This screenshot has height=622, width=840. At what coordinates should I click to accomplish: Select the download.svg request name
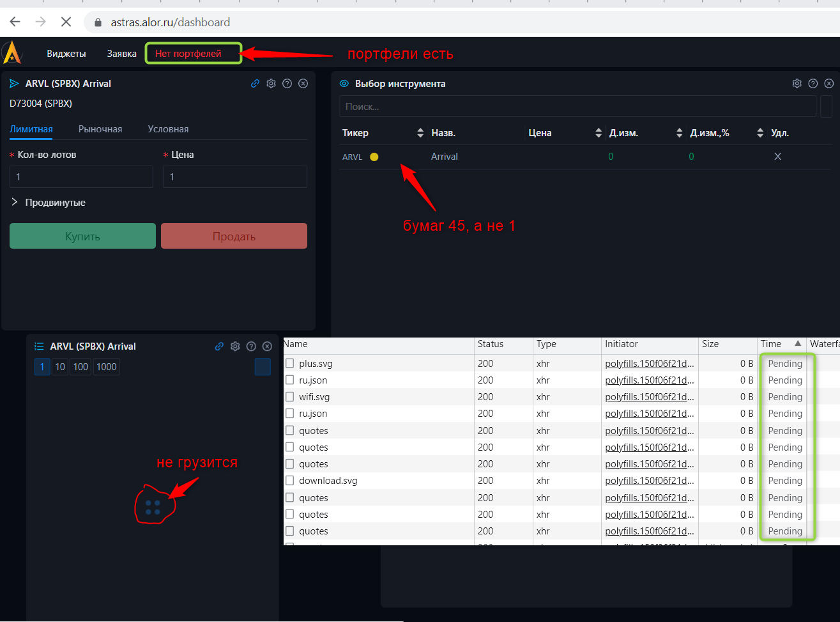(328, 481)
